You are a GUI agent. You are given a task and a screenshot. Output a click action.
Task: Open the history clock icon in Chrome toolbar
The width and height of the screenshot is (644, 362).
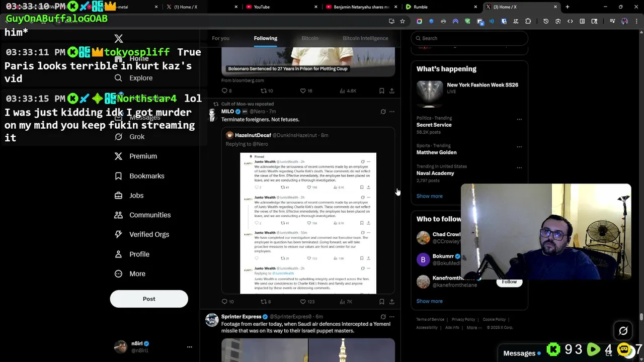click(546, 21)
